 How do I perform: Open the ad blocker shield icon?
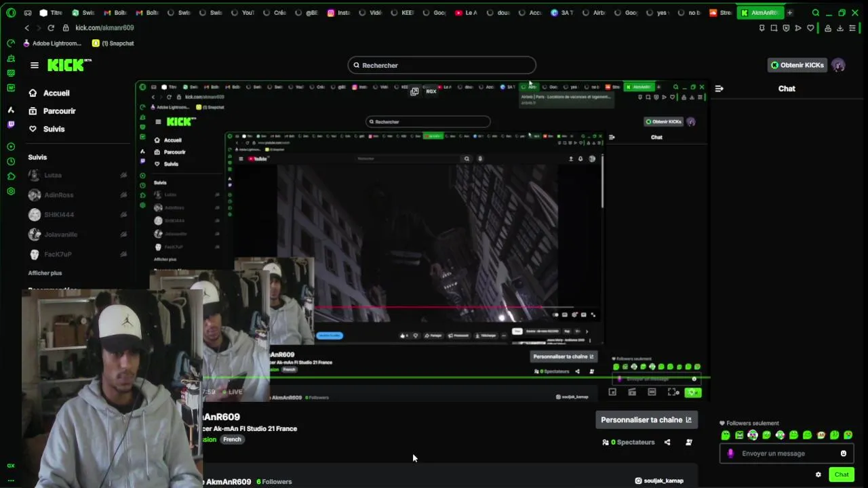[786, 28]
